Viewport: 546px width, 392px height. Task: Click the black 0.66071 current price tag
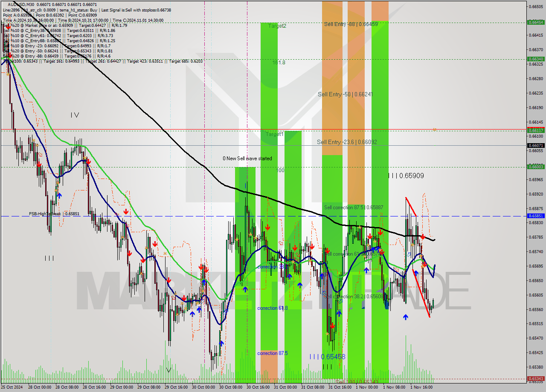(x=536, y=145)
